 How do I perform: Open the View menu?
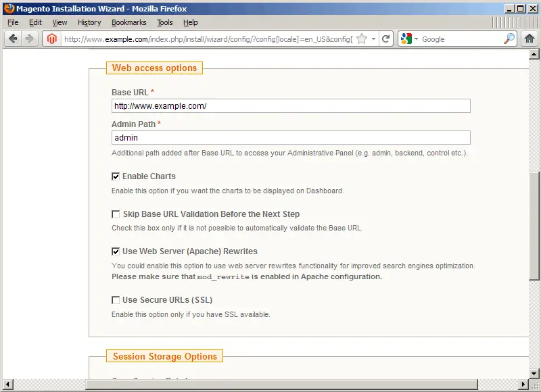tap(60, 22)
